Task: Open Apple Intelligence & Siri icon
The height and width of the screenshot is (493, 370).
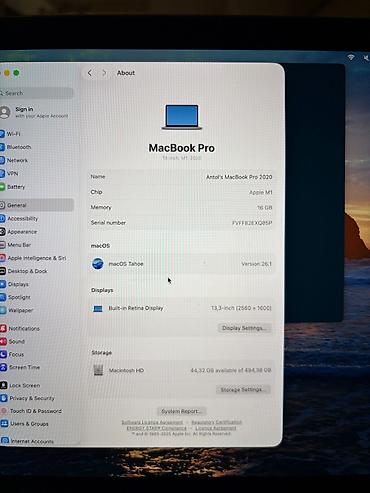Action: [x=2, y=258]
